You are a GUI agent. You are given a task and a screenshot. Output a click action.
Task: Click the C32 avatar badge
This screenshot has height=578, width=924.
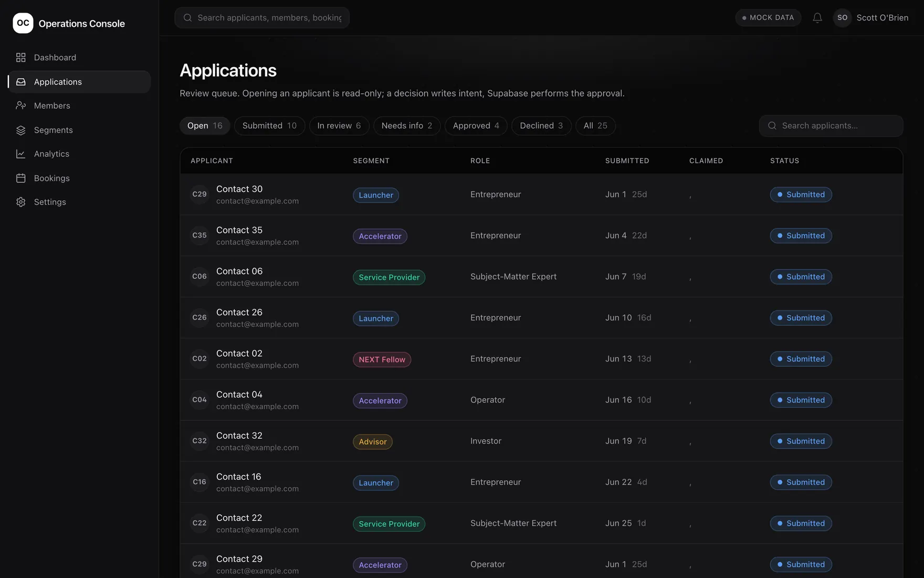coord(199,441)
